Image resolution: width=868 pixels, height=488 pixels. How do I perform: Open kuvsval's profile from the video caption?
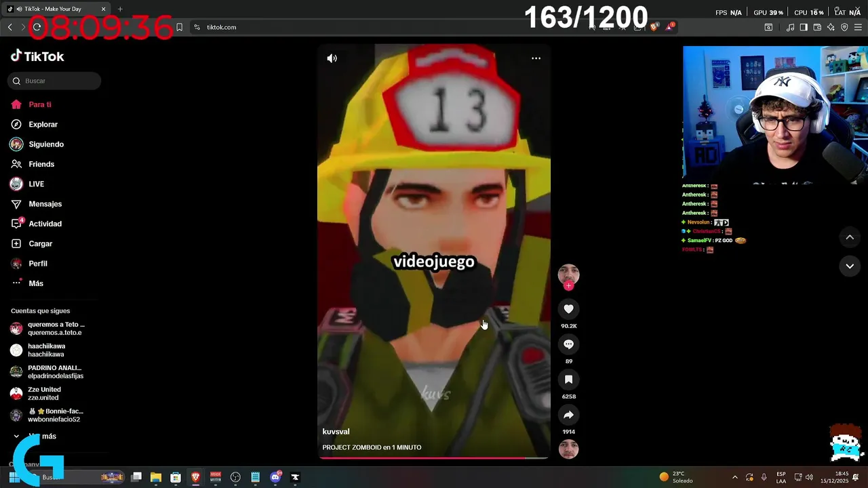tap(336, 432)
